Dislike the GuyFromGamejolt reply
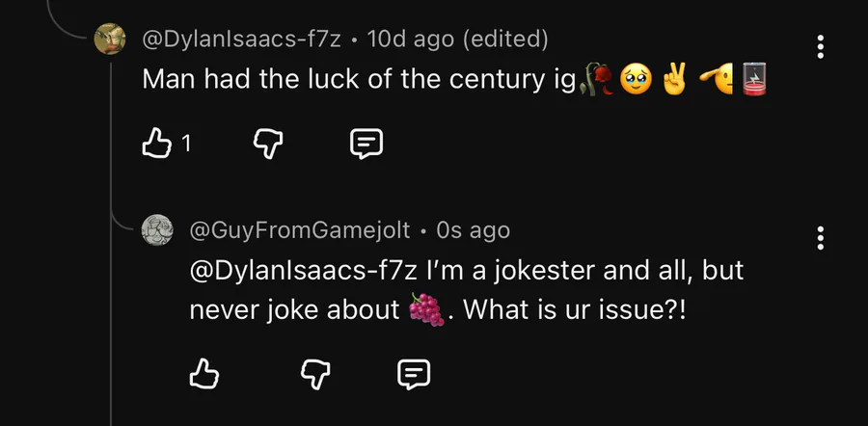Image resolution: width=868 pixels, height=426 pixels. tap(313, 373)
